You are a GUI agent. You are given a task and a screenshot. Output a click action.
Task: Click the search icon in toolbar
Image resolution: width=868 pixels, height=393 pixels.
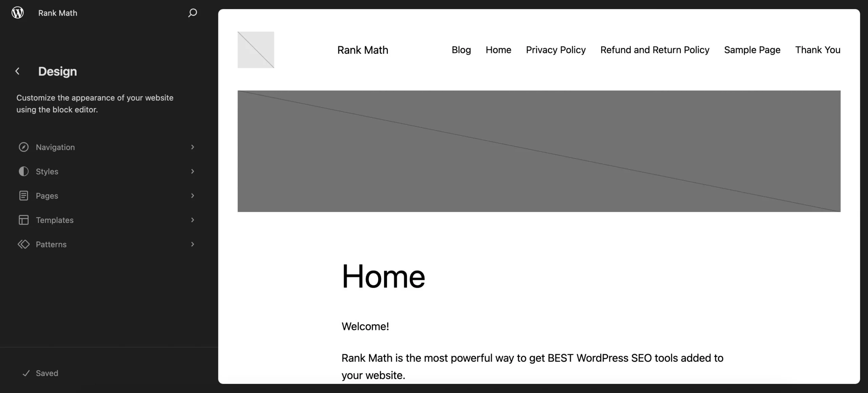click(x=192, y=12)
